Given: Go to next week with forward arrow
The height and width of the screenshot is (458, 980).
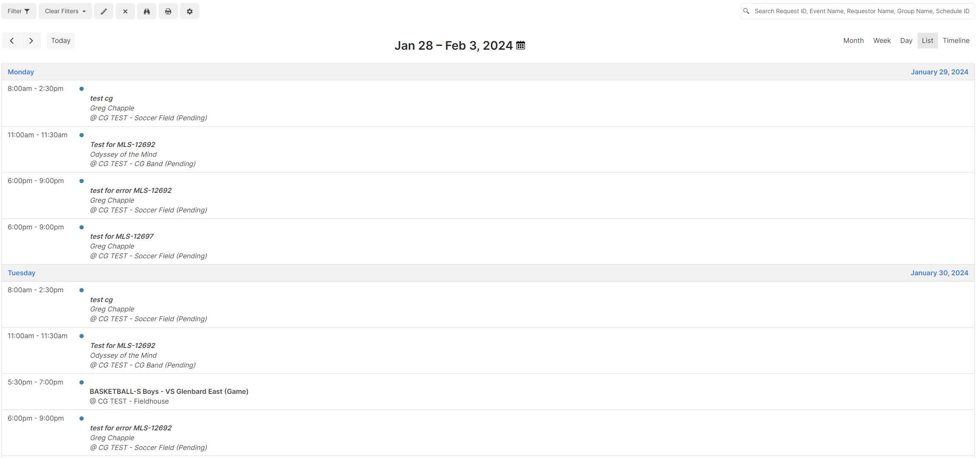Looking at the screenshot, I should (31, 40).
